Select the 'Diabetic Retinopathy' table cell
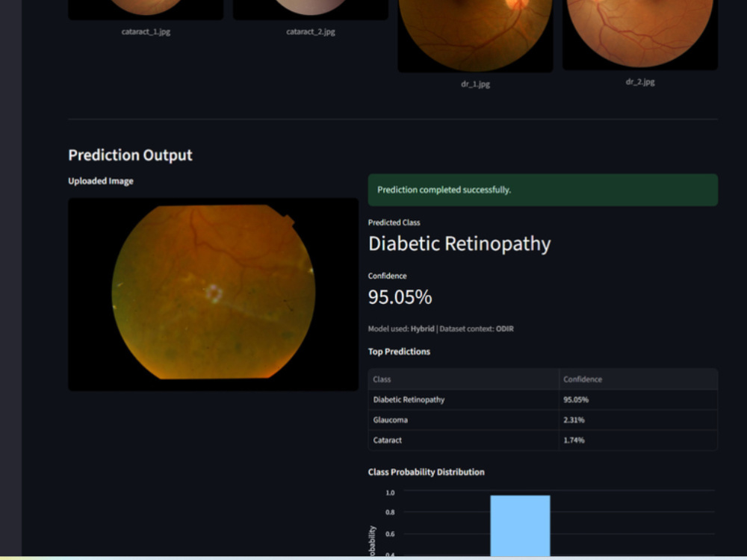 463,400
